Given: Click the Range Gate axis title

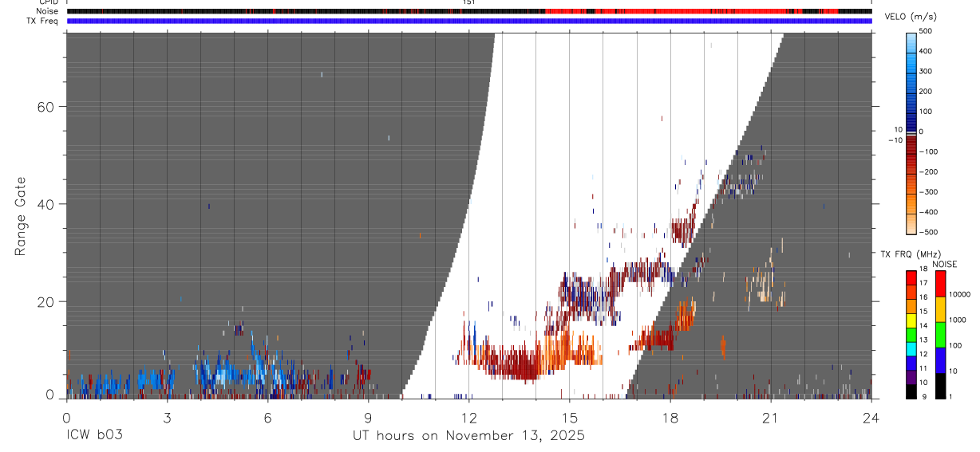Looking at the screenshot, I should tap(20, 216).
